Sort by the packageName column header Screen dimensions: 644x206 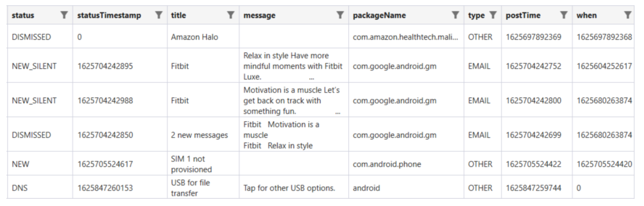click(379, 15)
